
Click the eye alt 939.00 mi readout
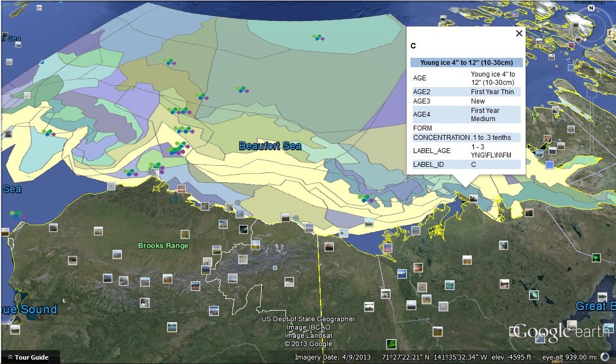569,357
